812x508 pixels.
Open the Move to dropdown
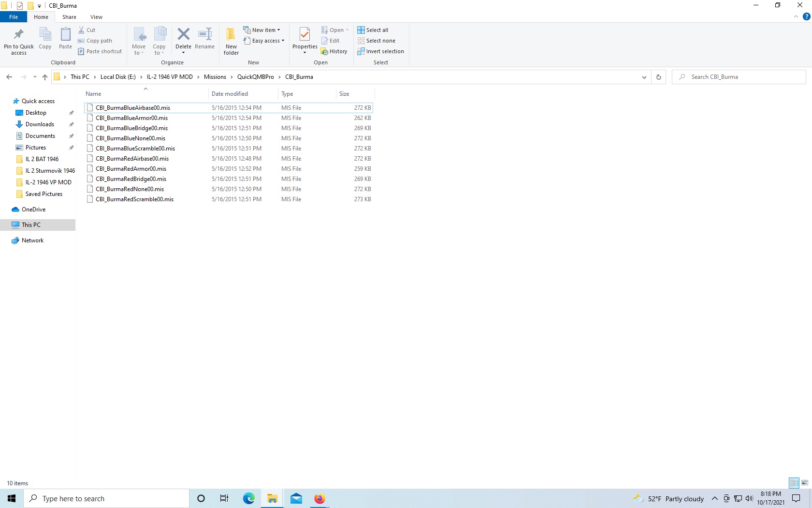pos(139,41)
